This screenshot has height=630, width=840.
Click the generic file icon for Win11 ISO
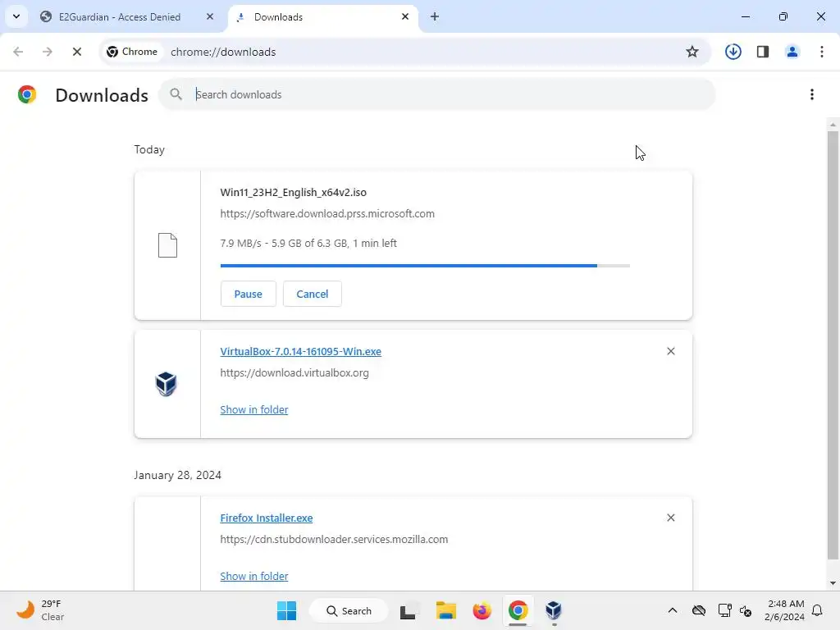click(x=167, y=245)
